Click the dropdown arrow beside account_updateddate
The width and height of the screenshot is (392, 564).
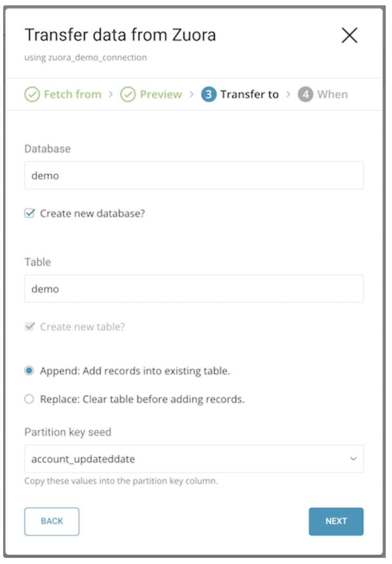coord(353,459)
